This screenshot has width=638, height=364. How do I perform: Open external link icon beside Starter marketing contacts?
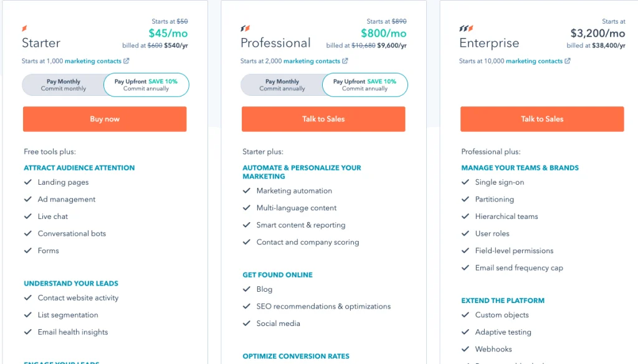tap(126, 61)
